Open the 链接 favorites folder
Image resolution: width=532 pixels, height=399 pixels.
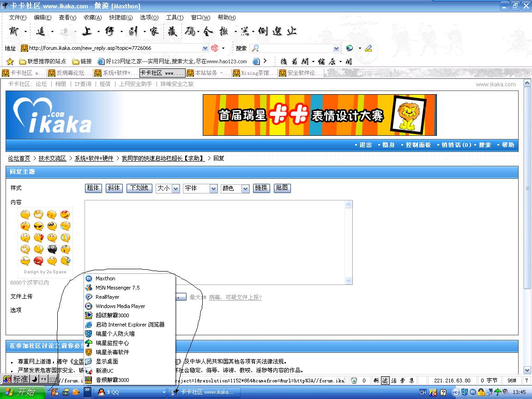pos(82,61)
